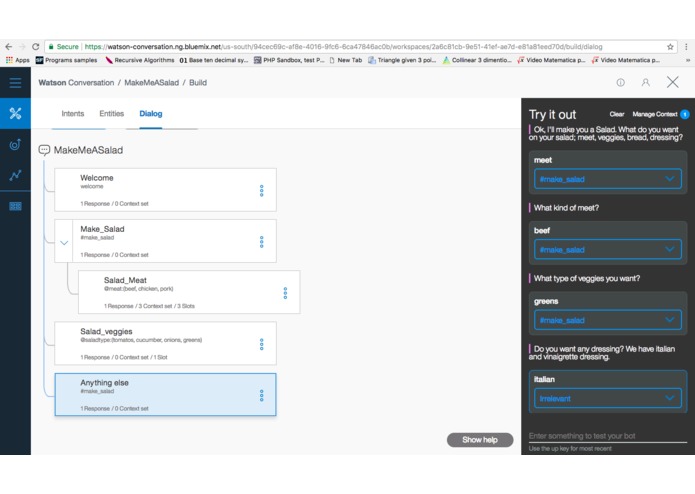This screenshot has width=695, height=494.
Task: Click 'What type of veggies you want?' text
Action: pyautogui.click(x=586, y=278)
